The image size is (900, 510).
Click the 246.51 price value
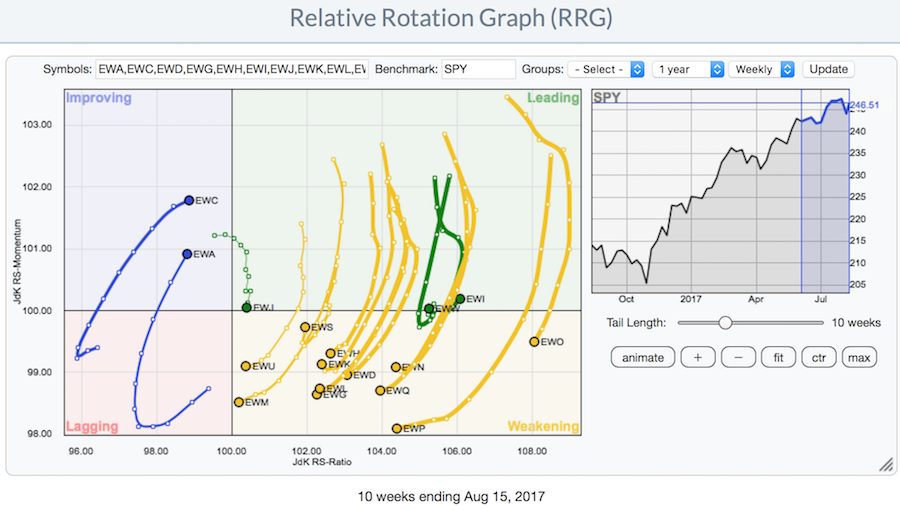tap(864, 105)
